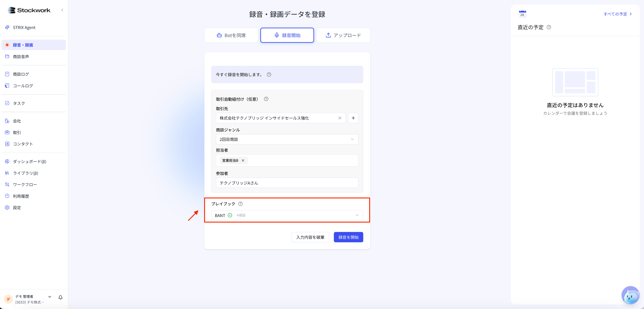Click the ダッシュボード(β) chart icon

[7, 161]
